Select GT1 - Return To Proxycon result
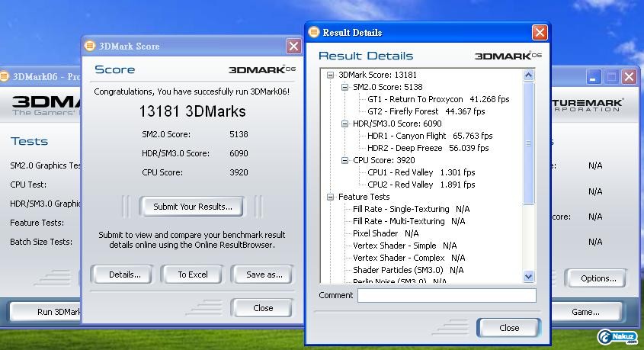Screen dimensions: 644x350 point(439,99)
